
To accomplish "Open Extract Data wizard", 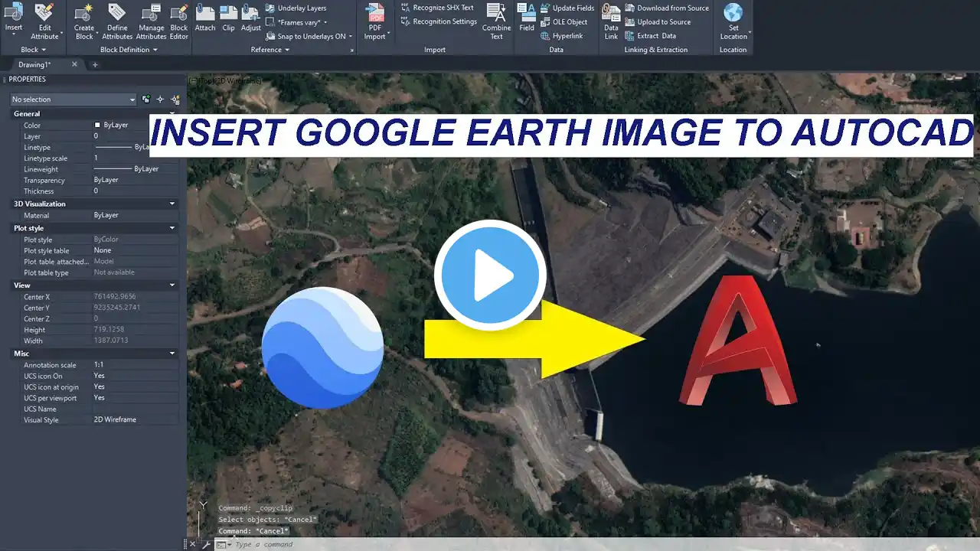I will click(651, 35).
